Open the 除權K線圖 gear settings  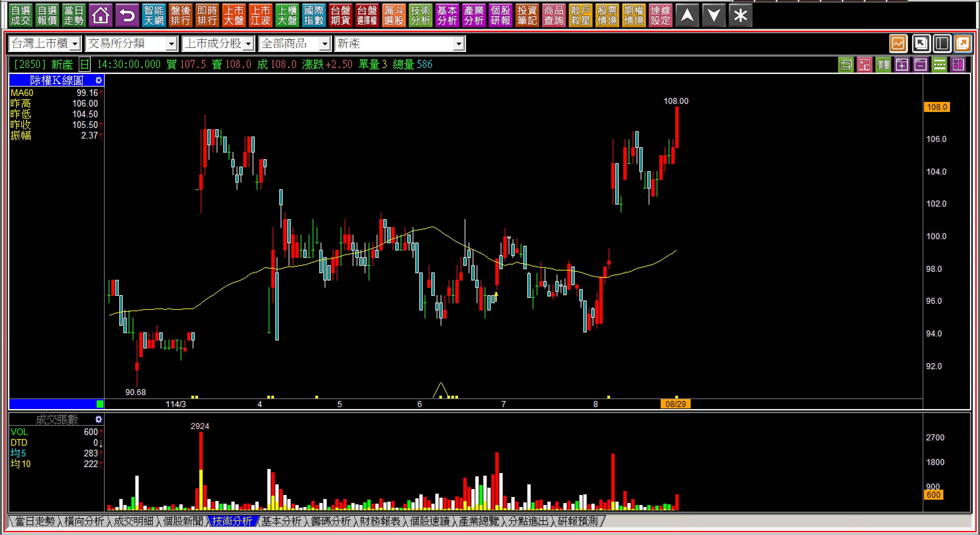click(x=99, y=80)
